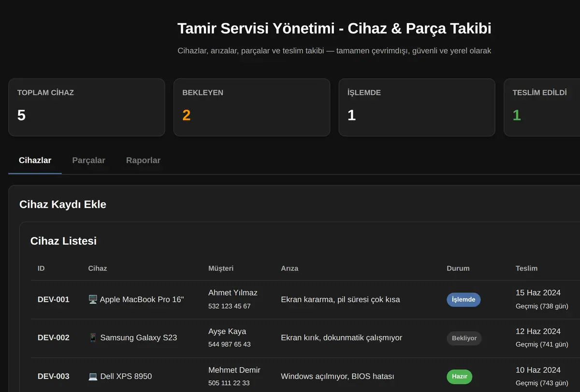Click the laptop icon beside Dell XPS 8950
The image size is (580, 392).
click(x=93, y=377)
